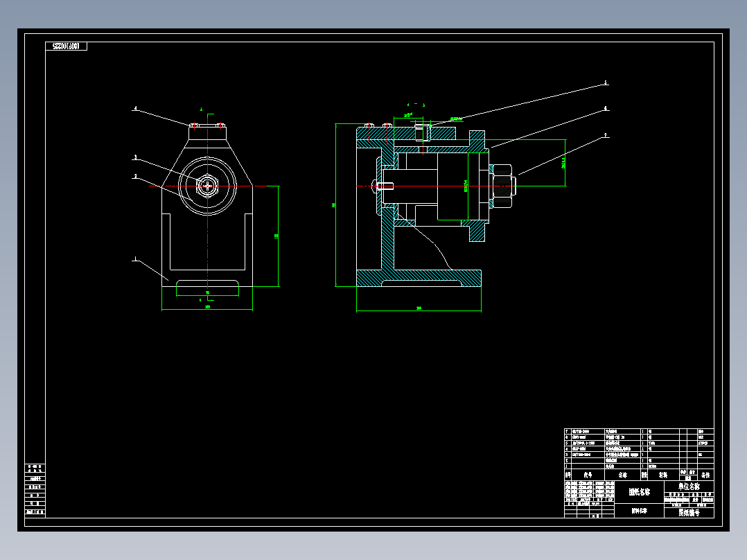Image resolution: width=747 pixels, height=560 pixels.
Task: Click the base width dimension under section view
Action: point(419,308)
